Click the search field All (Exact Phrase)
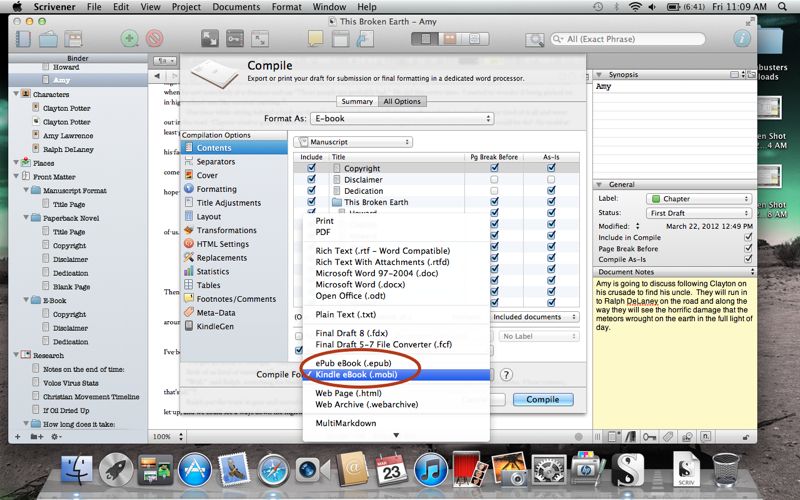The height and width of the screenshot is (500, 800). pos(628,39)
